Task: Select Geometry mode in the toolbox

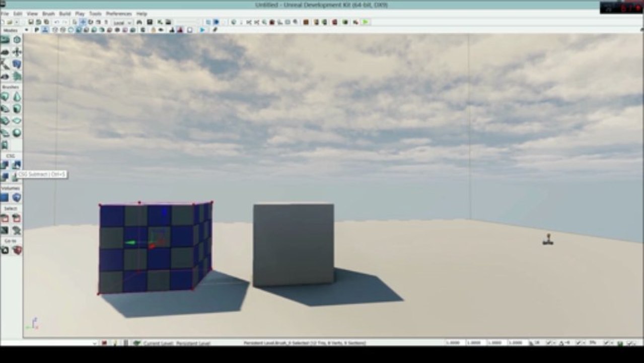Action: click(x=17, y=40)
